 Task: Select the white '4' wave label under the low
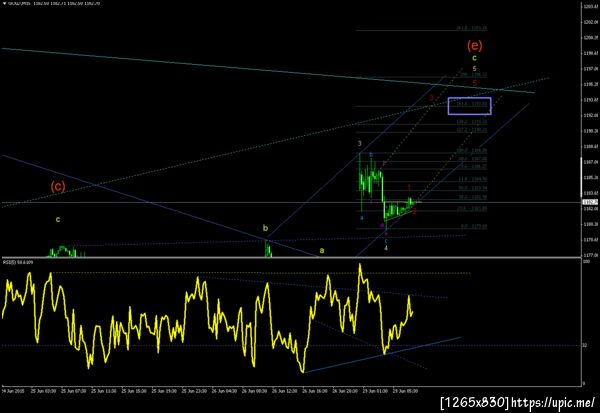coord(386,248)
